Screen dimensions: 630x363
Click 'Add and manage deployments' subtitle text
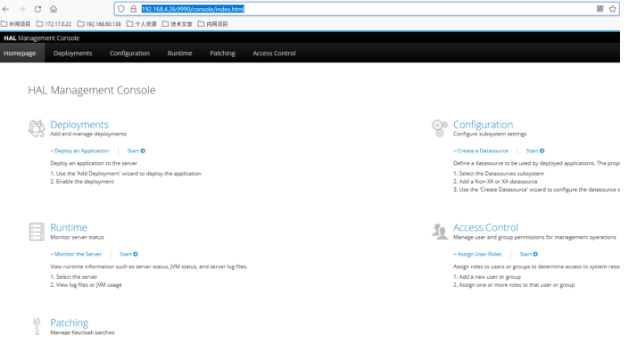click(x=88, y=134)
